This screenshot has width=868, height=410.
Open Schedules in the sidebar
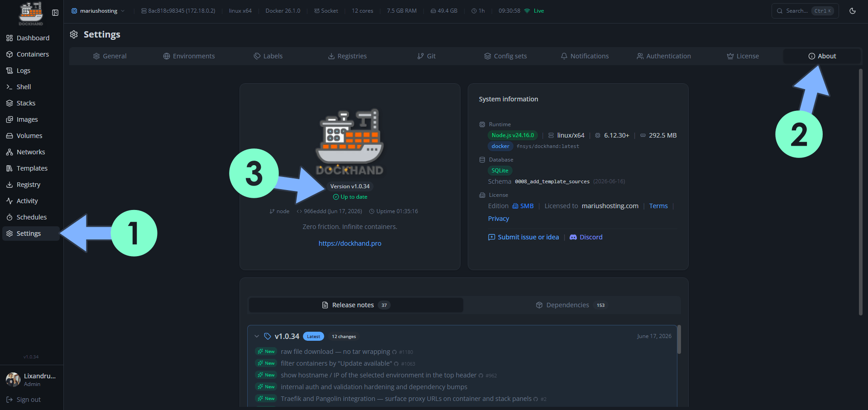pyautogui.click(x=31, y=217)
